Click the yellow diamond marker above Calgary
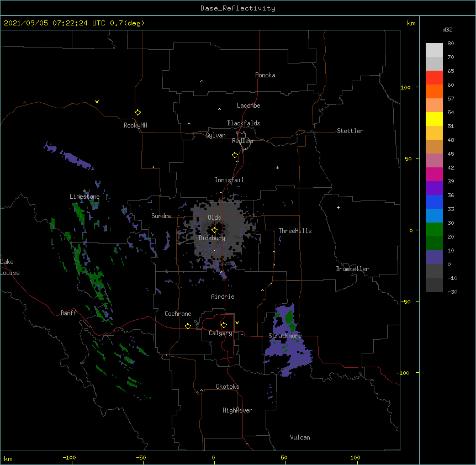This screenshot has height=465, width=476. pos(224,325)
